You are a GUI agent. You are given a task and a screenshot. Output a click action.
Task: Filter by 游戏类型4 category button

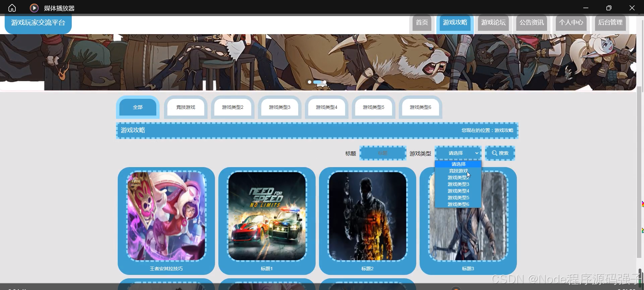(327, 107)
